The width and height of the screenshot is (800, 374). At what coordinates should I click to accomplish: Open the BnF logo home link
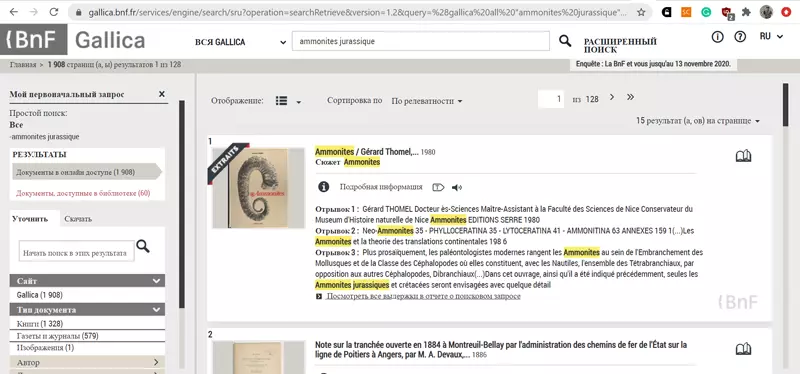tap(34, 39)
